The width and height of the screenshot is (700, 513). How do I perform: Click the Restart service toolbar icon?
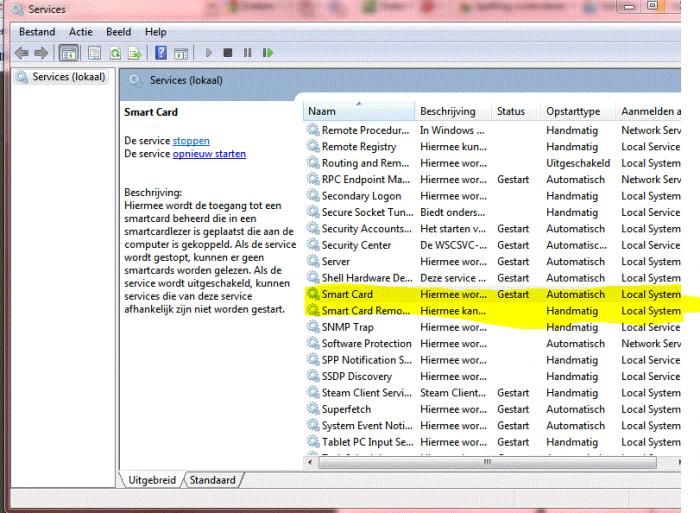pyautogui.click(x=266, y=52)
